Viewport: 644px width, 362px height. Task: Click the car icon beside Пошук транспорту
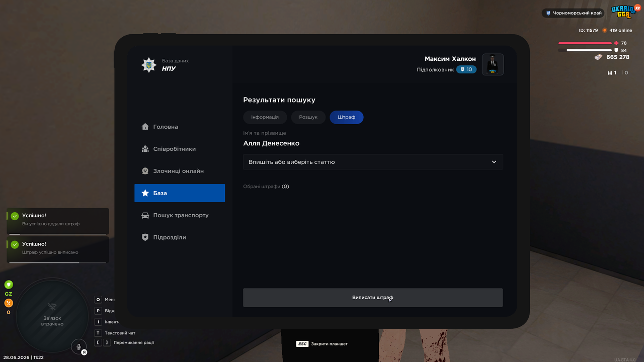pyautogui.click(x=145, y=215)
